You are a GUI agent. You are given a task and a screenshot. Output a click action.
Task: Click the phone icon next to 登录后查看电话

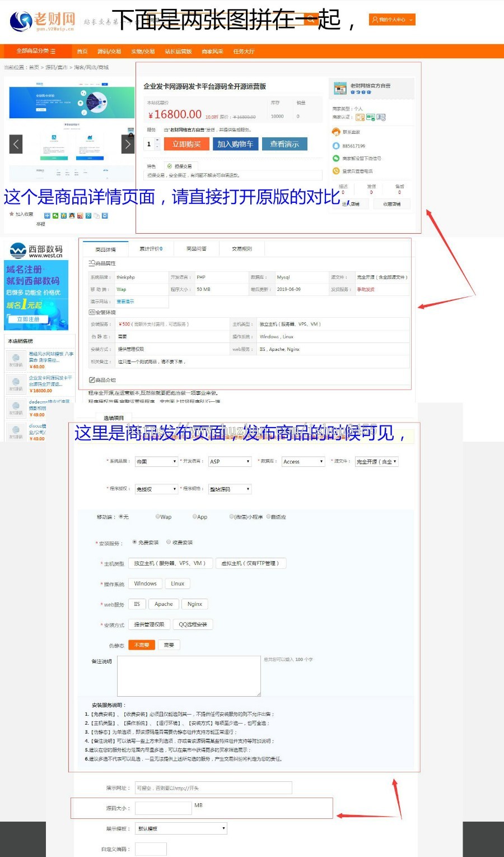coord(336,170)
